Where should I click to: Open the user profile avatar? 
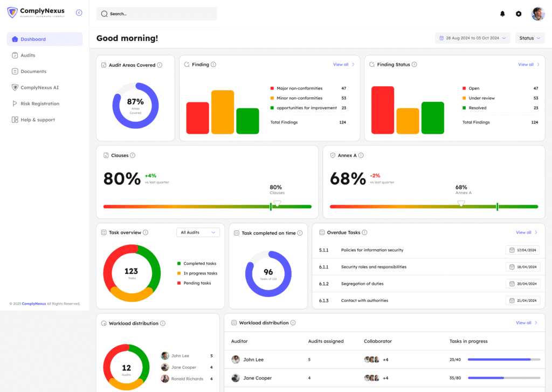pos(537,14)
